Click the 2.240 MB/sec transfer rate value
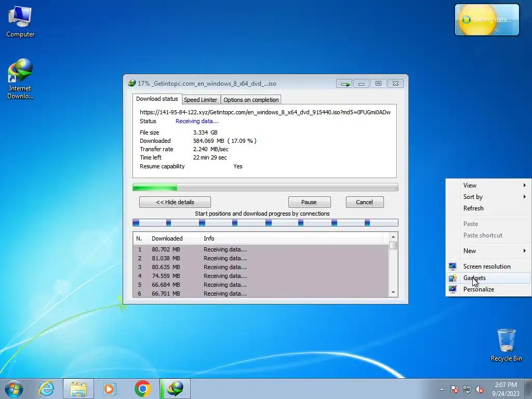 click(x=211, y=149)
